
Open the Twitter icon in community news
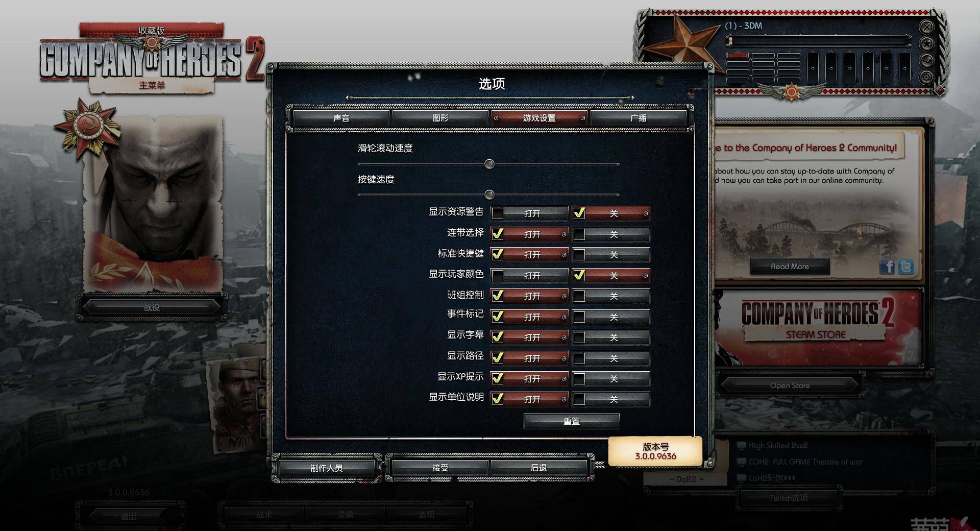(906, 267)
